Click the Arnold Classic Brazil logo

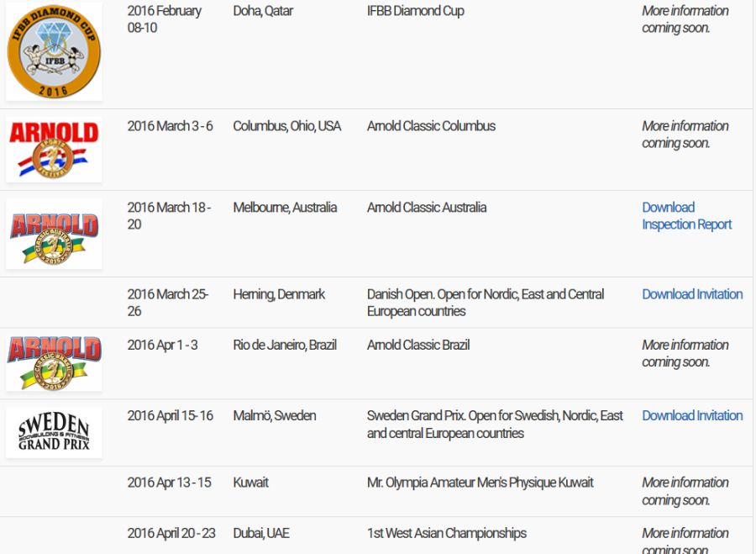pos(54,362)
